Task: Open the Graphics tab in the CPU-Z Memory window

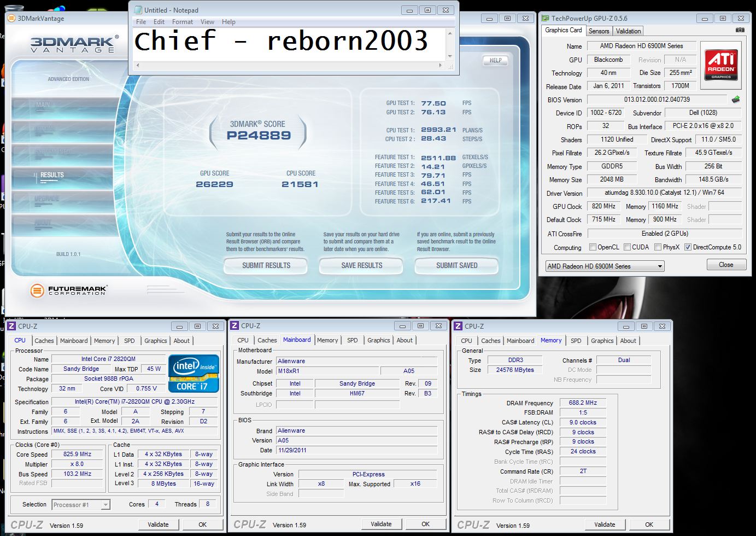Action: [602, 341]
